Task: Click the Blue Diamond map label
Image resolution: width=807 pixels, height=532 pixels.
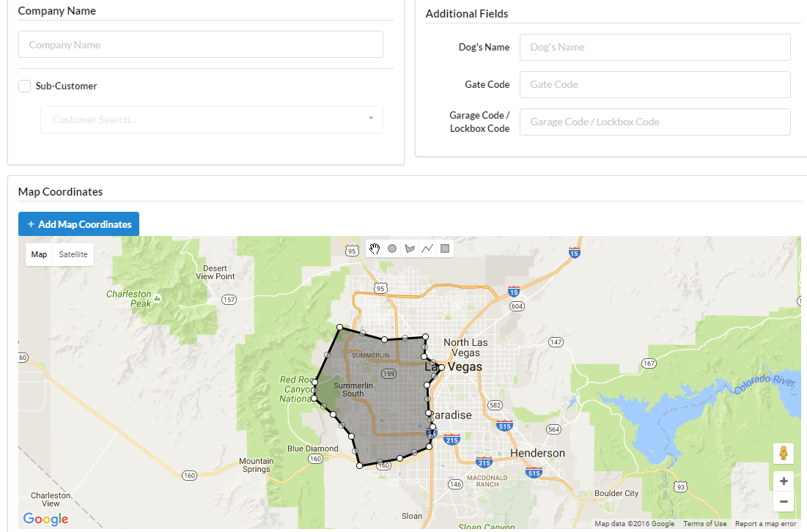Action: click(313, 448)
